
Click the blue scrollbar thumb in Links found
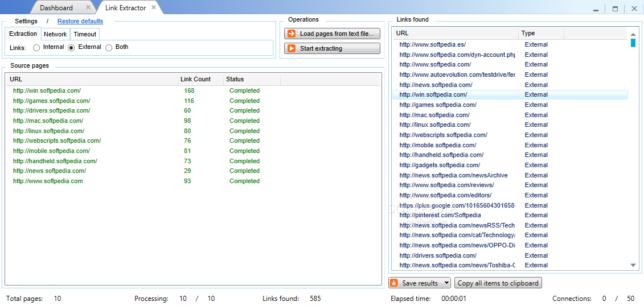[x=633, y=43]
